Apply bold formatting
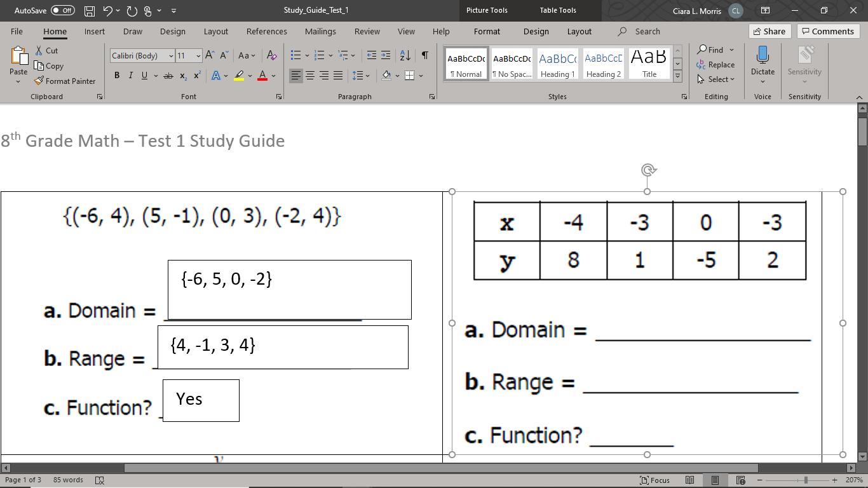Viewport: 868px width, 488px height. pyautogui.click(x=117, y=76)
